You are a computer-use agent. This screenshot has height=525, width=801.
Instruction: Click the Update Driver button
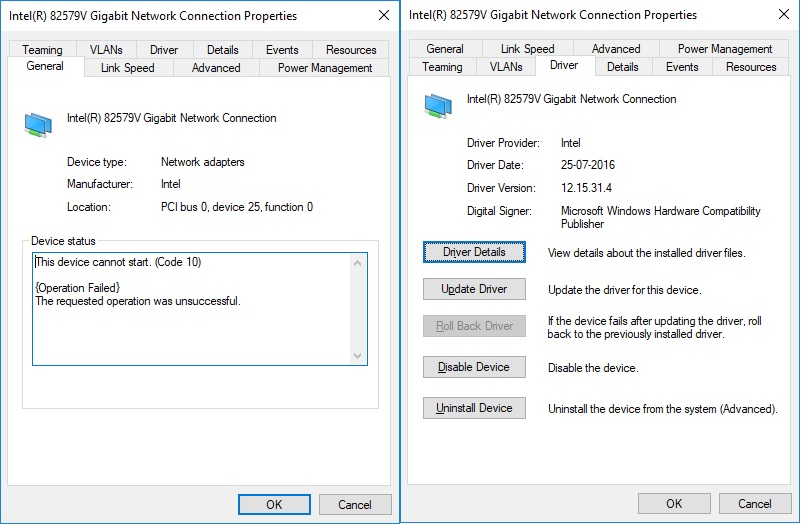(474, 289)
